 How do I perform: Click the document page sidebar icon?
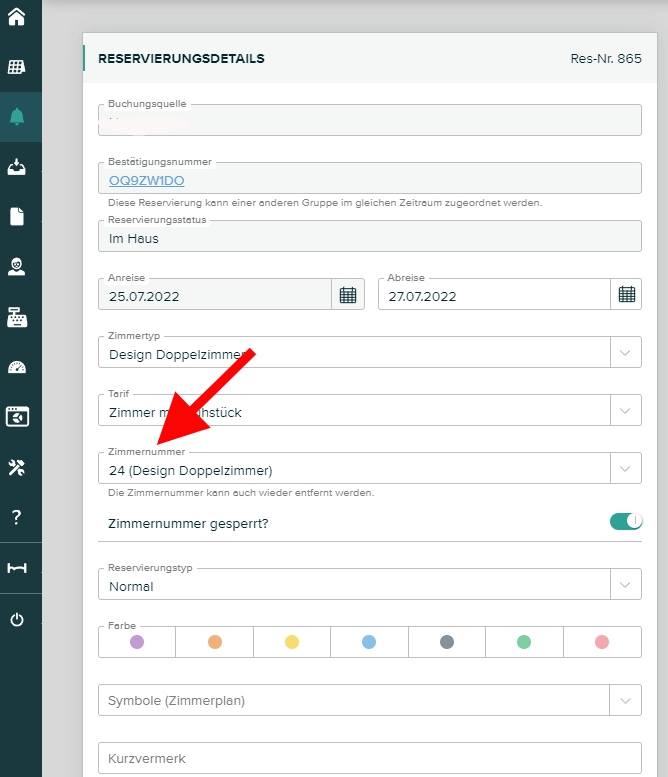click(16, 216)
